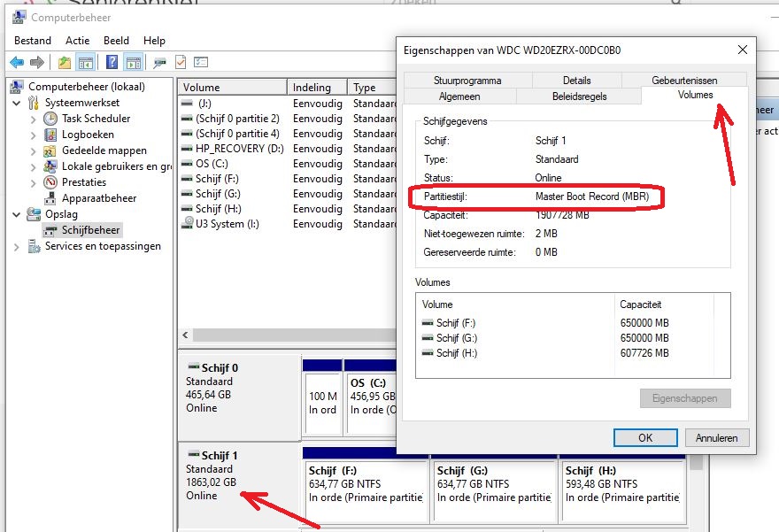Toggle the console tree toolbar icon

pos(86,62)
